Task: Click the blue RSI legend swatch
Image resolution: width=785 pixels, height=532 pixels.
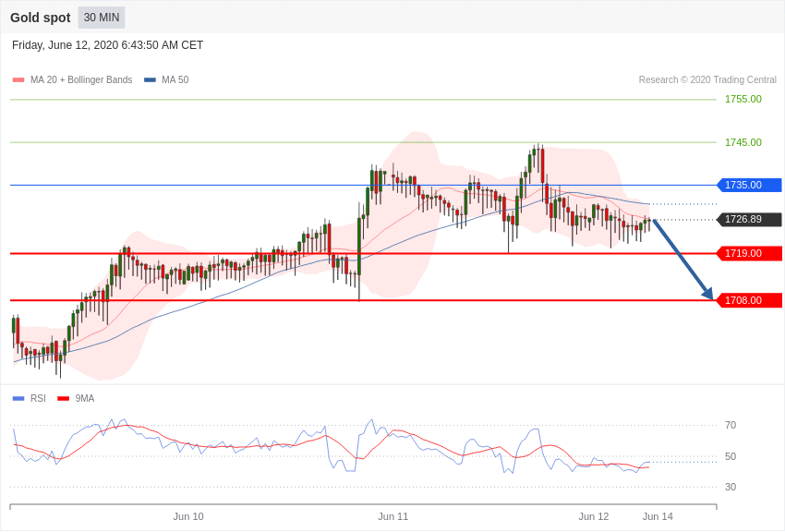Action: click(18, 398)
